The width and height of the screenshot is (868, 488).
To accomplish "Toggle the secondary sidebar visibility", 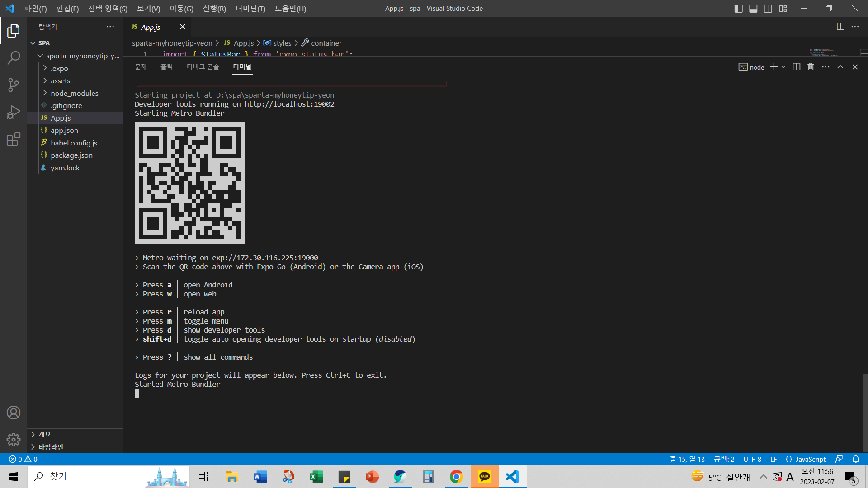I will tap(768, 9).
